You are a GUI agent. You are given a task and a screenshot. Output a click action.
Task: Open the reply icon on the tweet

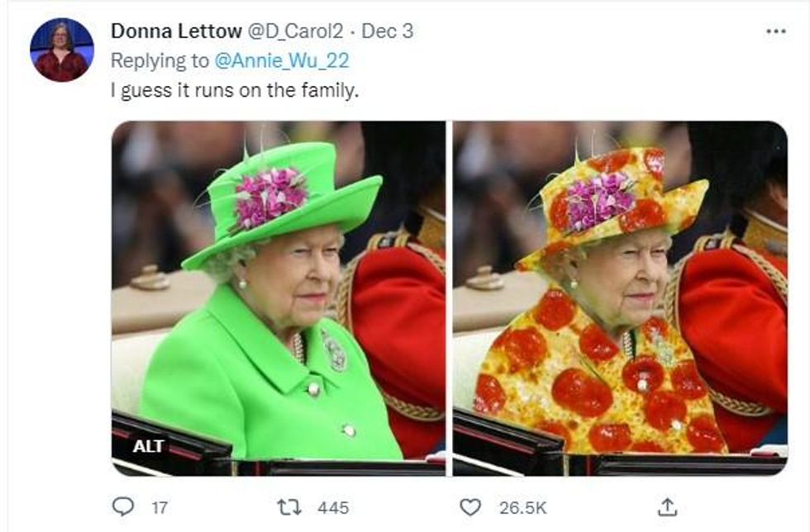point(123,506)
